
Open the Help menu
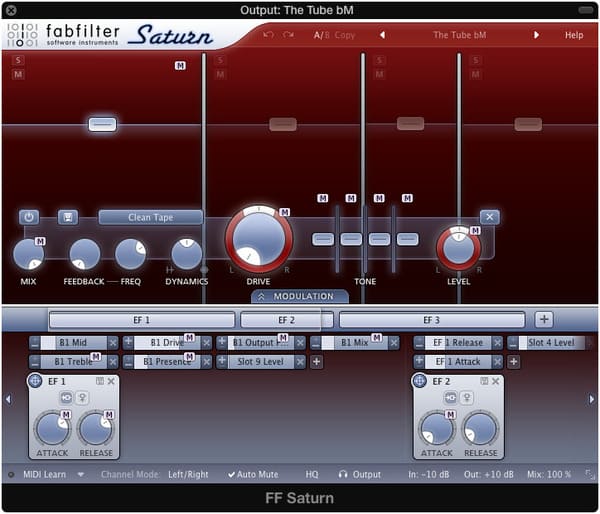573,35
